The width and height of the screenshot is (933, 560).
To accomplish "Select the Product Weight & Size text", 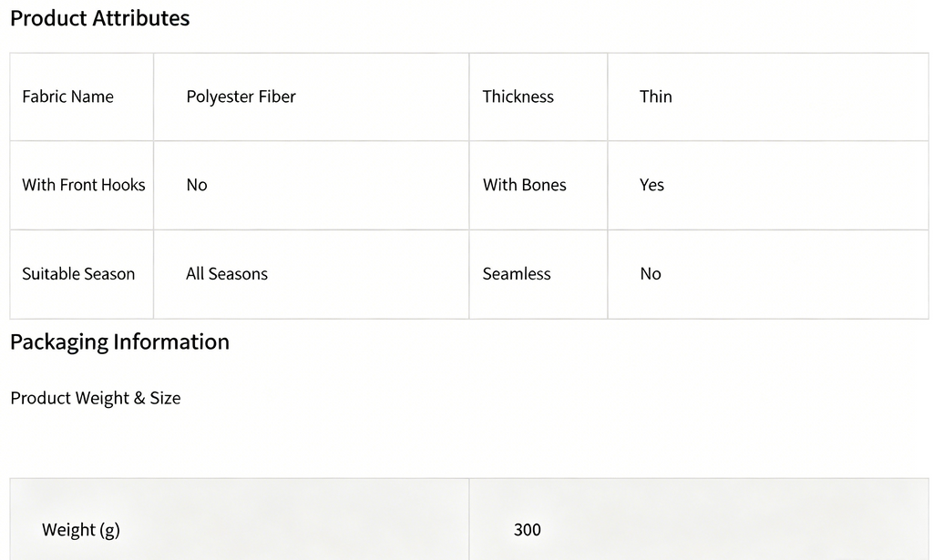I will [x=95, y=398].
